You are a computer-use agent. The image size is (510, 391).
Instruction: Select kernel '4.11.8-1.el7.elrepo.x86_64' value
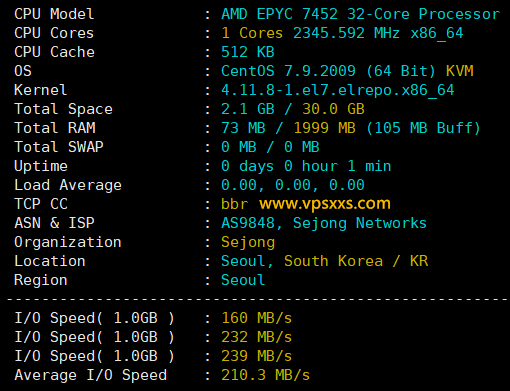(338, 90)
